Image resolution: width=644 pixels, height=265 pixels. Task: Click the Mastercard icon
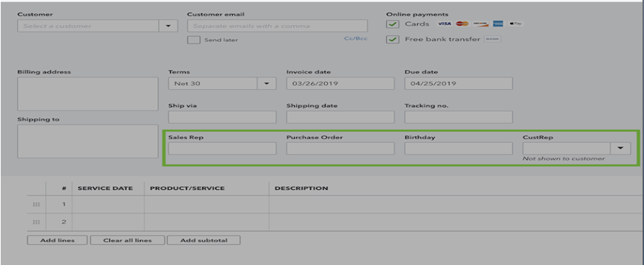(462, 24)
